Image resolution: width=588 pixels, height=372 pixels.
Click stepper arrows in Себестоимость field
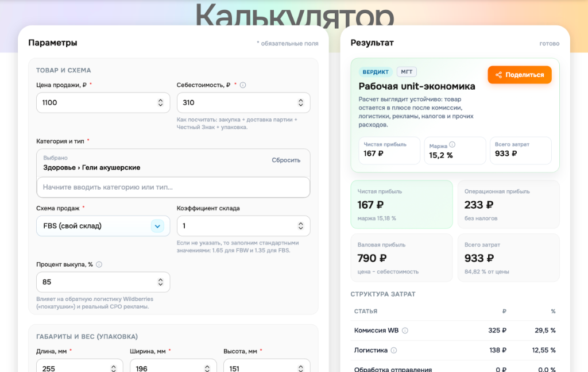301,102
